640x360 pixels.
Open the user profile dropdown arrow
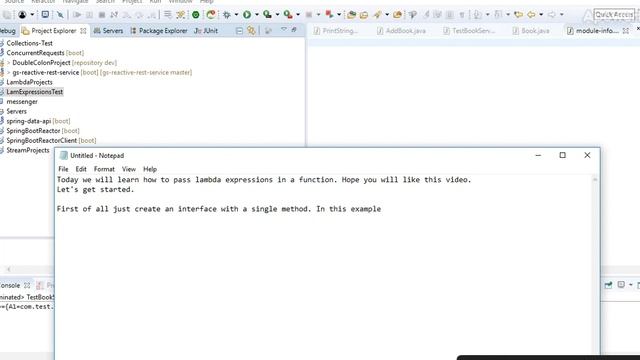(32, 15)
